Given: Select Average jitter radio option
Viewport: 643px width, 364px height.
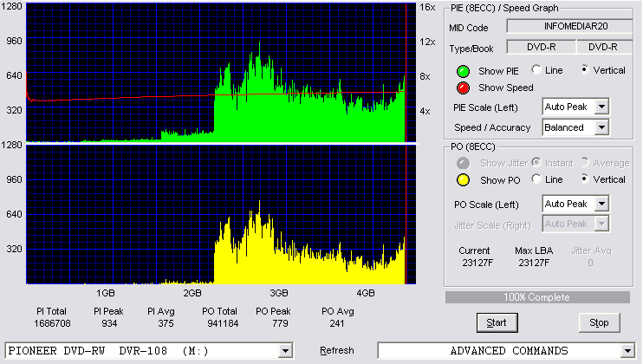Looking at the screenshot, I should point(585,162).
